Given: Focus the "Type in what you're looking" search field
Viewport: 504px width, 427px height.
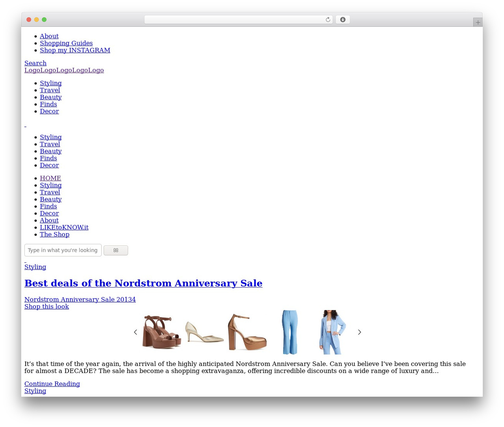Looking at the screenshot, I should (x=63, y=250).
